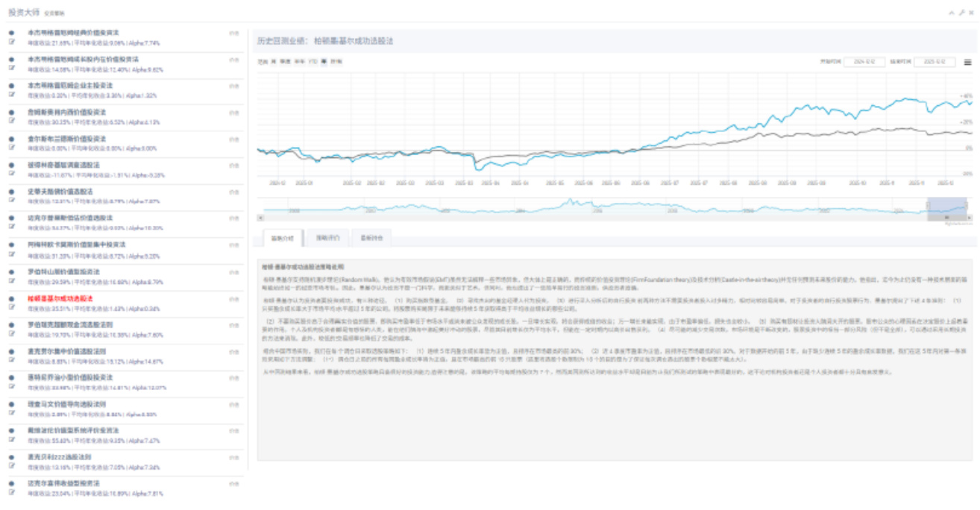This screenshot has height=510, width=980.
Task: Click the close icon at panel top right
Action: coord(971,13)
